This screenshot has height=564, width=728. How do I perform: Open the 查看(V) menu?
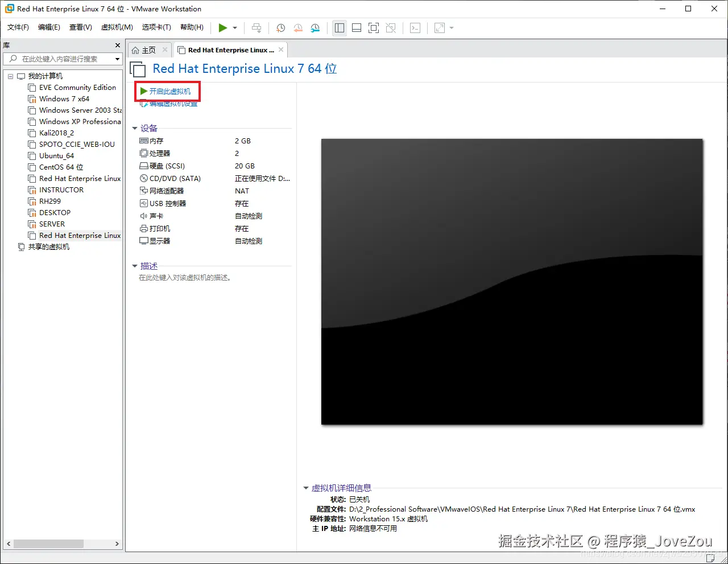[81, 27]
